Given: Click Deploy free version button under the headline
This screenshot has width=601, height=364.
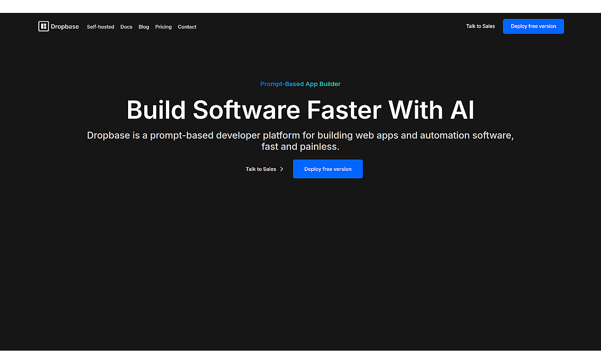Looking at the screenshot, I should click(x=328, y=169).
